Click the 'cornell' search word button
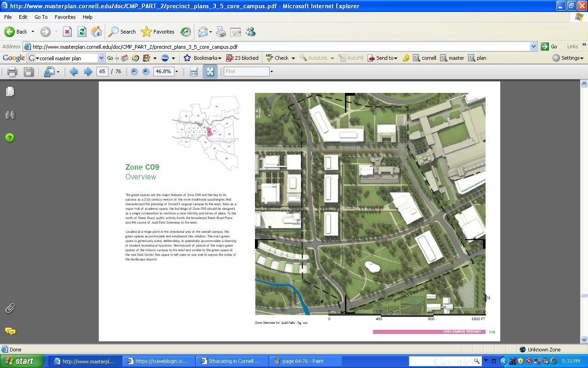Viewport: 588px width, 368px height. [x=425, y=58]
